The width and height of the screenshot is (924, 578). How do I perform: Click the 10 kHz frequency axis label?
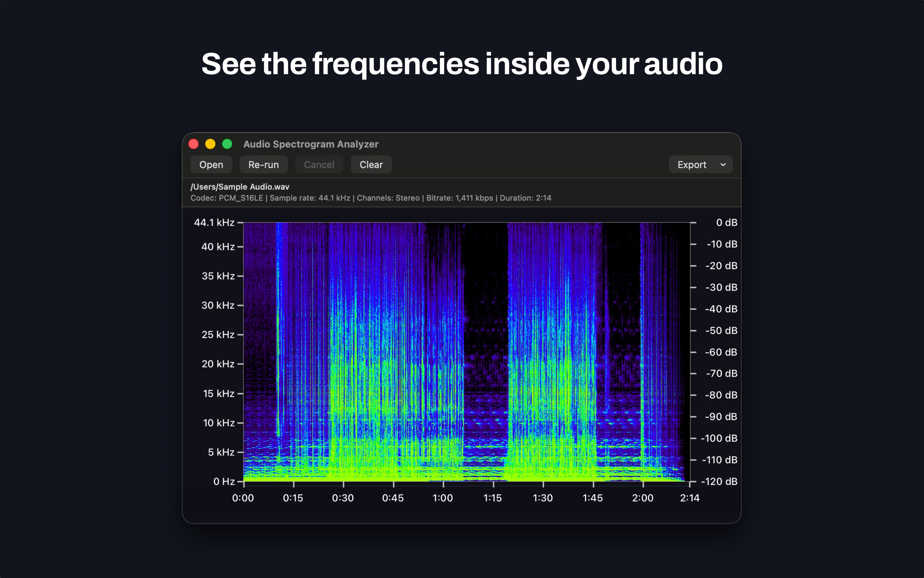tap(219, 423)
